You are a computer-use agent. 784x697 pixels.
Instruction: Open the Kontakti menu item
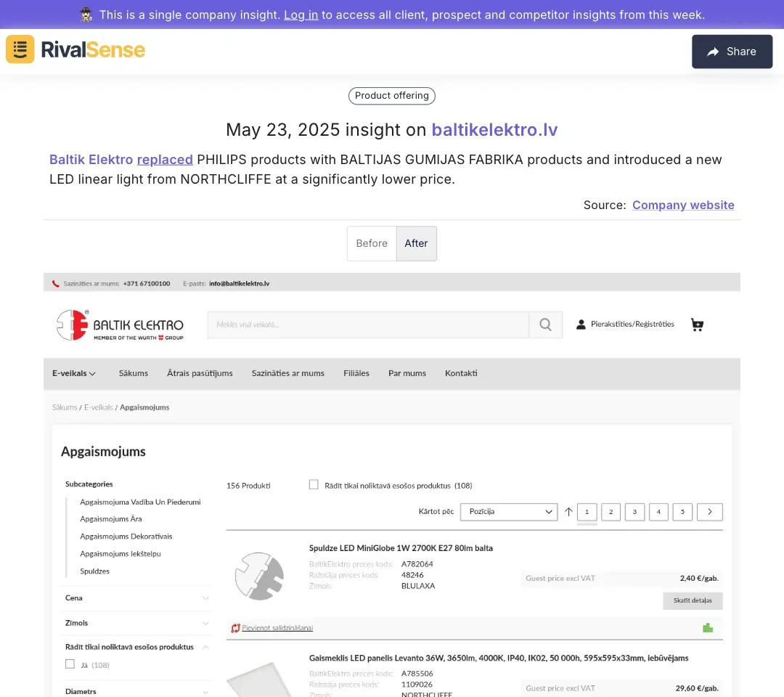461,373
